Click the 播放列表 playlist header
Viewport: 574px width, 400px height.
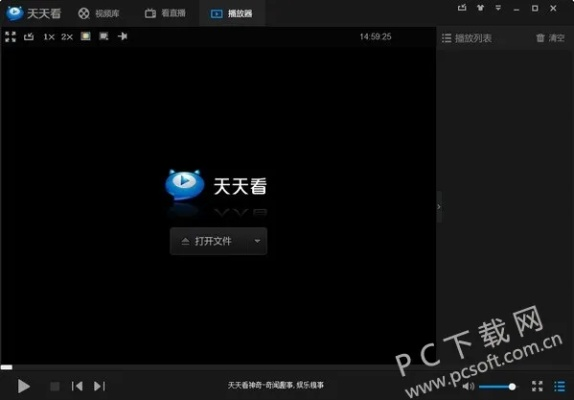pyautogui.click(x=467, y=38)
